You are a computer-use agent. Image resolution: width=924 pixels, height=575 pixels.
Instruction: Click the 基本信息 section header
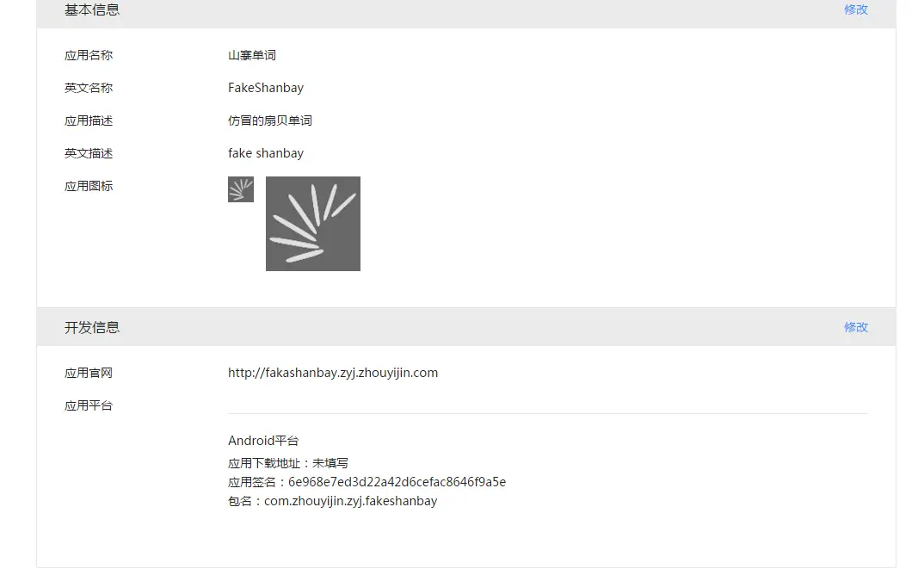pyautogui.click(x=92, y=10)
